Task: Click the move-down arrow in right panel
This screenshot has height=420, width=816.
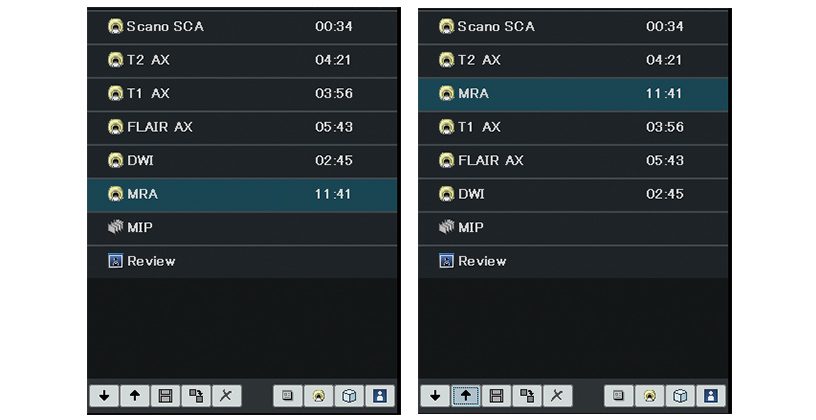Action: coord(436,396)
